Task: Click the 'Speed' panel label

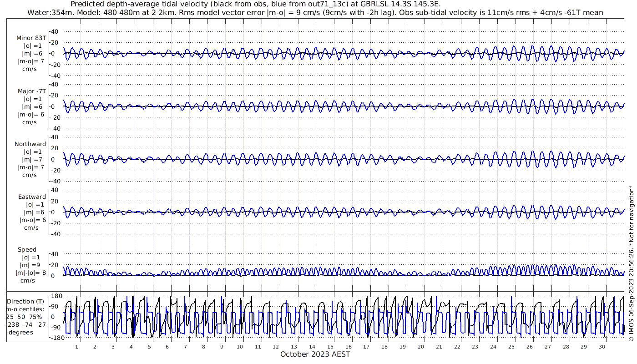Action: (27, 250)
